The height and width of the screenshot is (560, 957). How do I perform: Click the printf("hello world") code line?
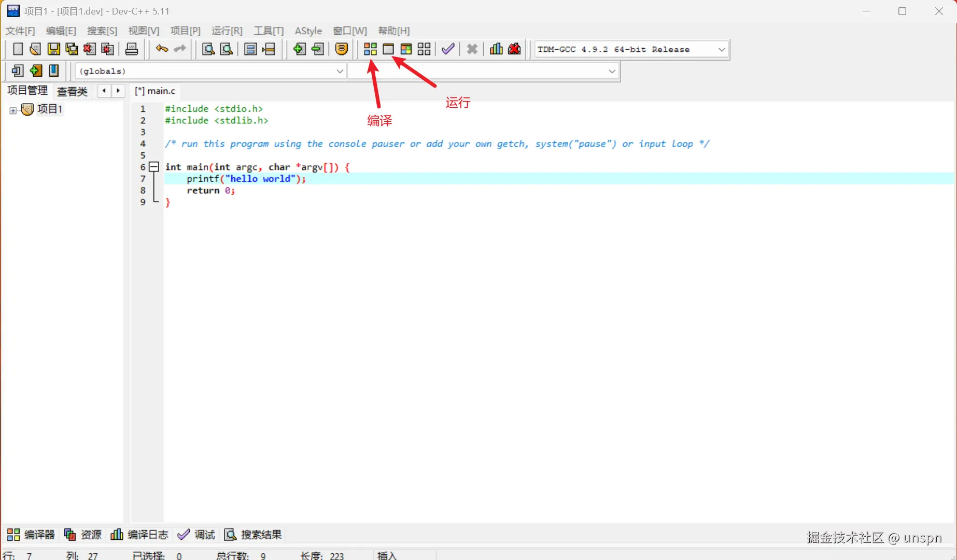click(x=246, y=179)
